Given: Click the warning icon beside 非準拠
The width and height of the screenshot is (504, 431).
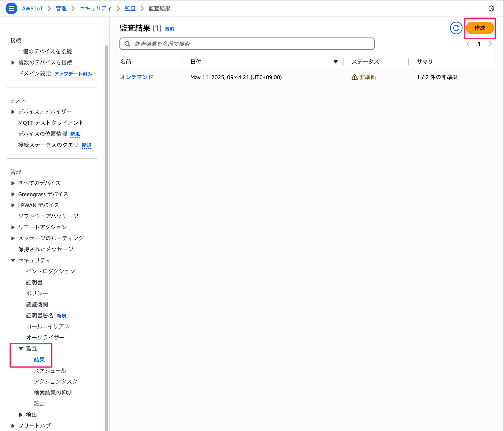Looking at the screenshot, I should [354, 77].
